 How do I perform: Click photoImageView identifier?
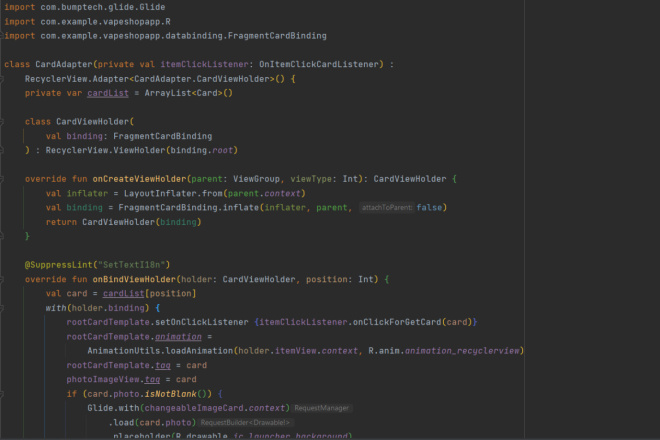click(x=103, y=379)
